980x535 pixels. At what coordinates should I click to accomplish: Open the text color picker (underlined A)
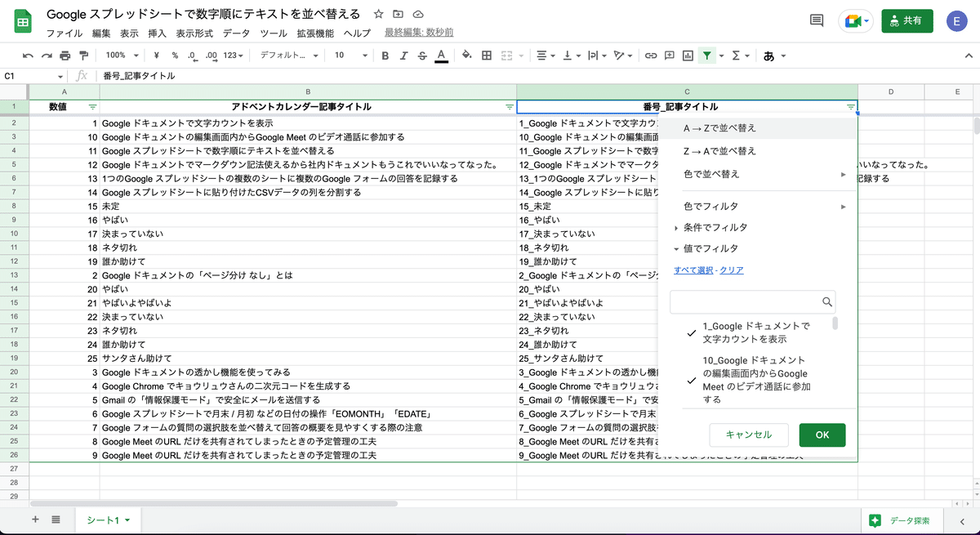pyautogui.click(x=441, y=56)
